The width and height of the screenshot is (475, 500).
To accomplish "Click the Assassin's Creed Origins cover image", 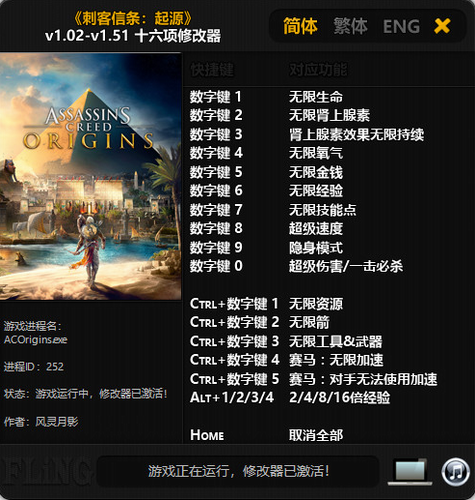I will tap(91, 177).
